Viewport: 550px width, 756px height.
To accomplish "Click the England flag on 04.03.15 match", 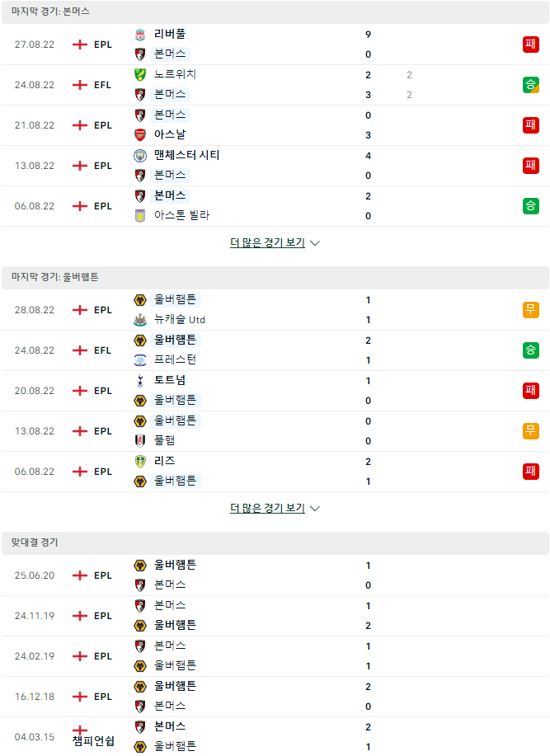I will coord(79,730).
